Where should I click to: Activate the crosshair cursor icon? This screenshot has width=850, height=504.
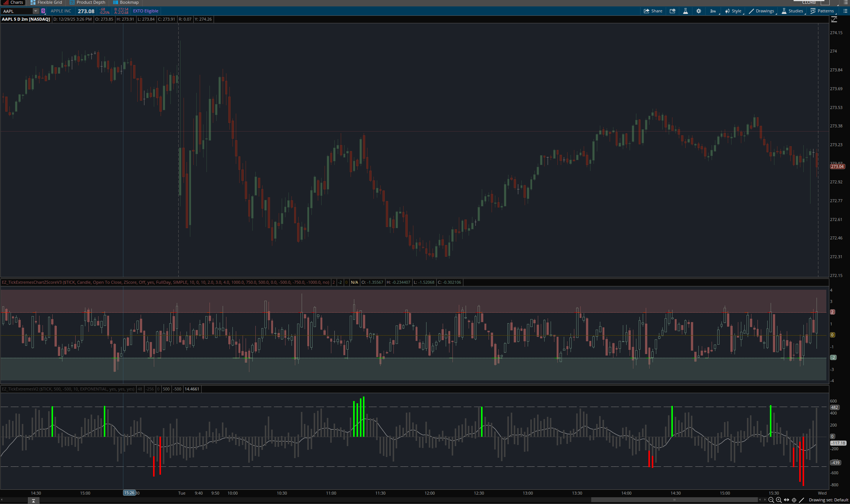[x=794, y=500]
